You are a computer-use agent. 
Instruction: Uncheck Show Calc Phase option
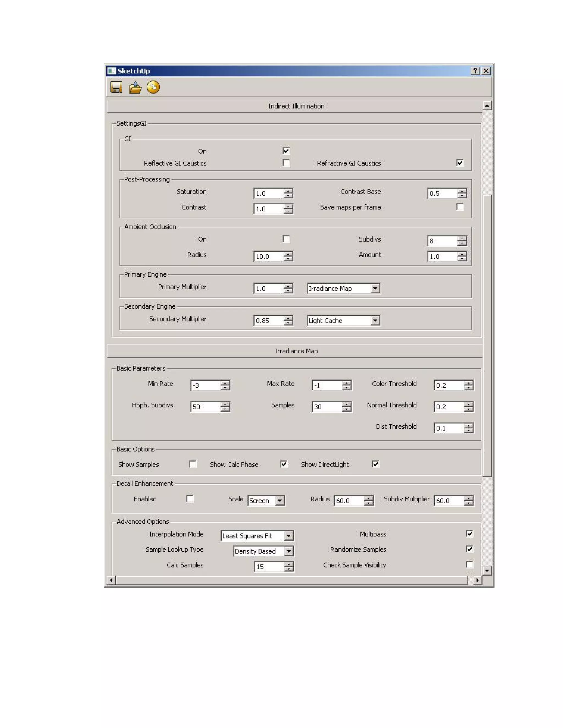[283, 464]
